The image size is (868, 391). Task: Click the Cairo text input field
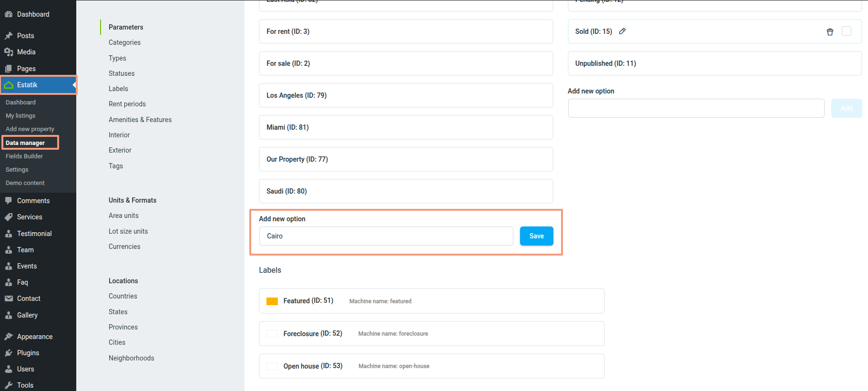386,236
